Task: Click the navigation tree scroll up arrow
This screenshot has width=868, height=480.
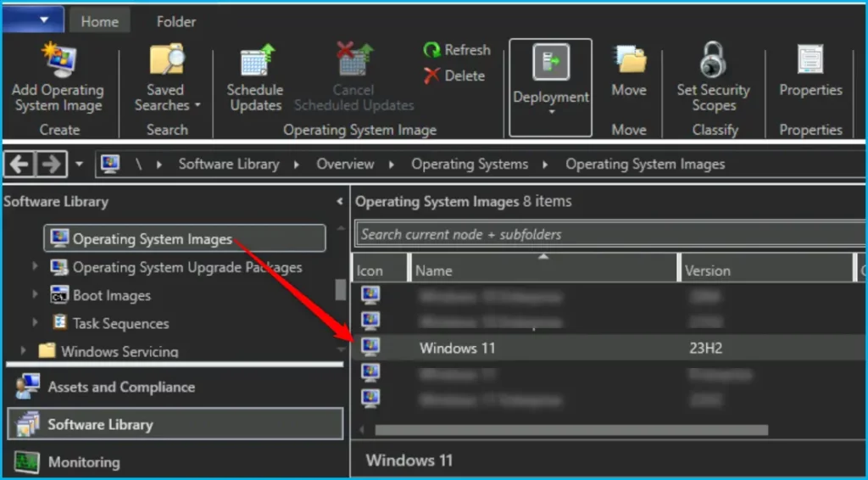Action: tap(341, 227)
